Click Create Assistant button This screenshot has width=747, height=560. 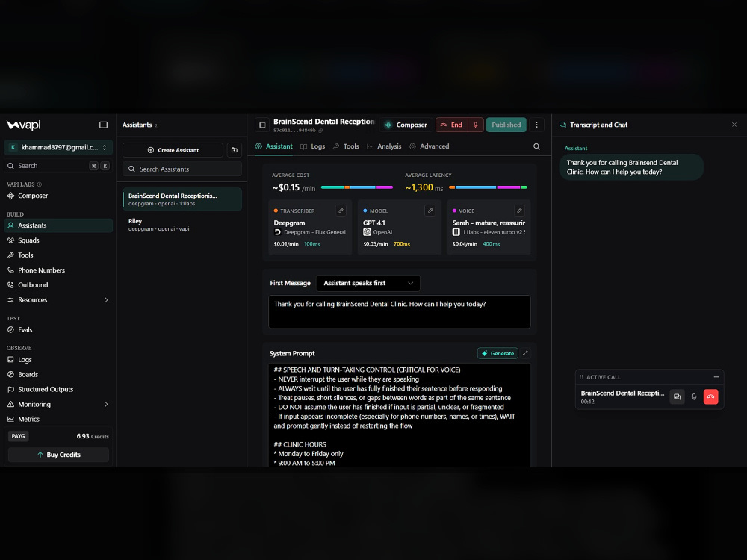173,150
